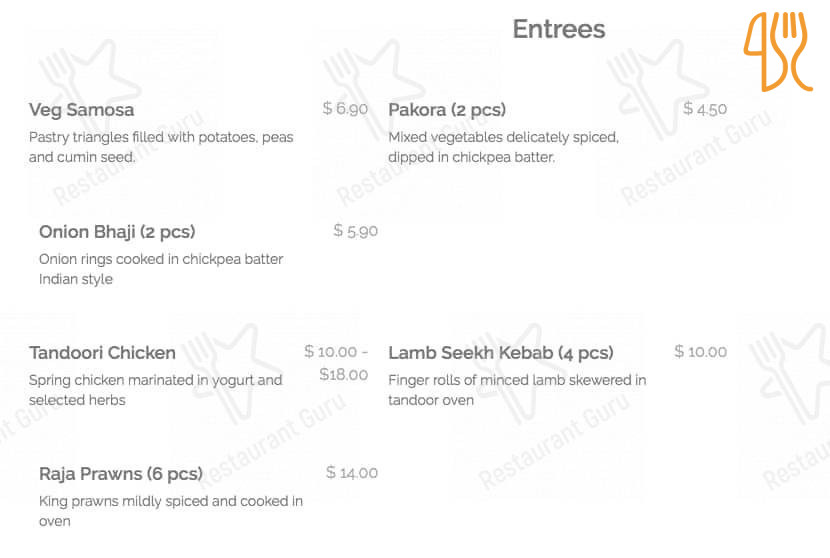Select the Onion Bhaji onion rings description

160,269
